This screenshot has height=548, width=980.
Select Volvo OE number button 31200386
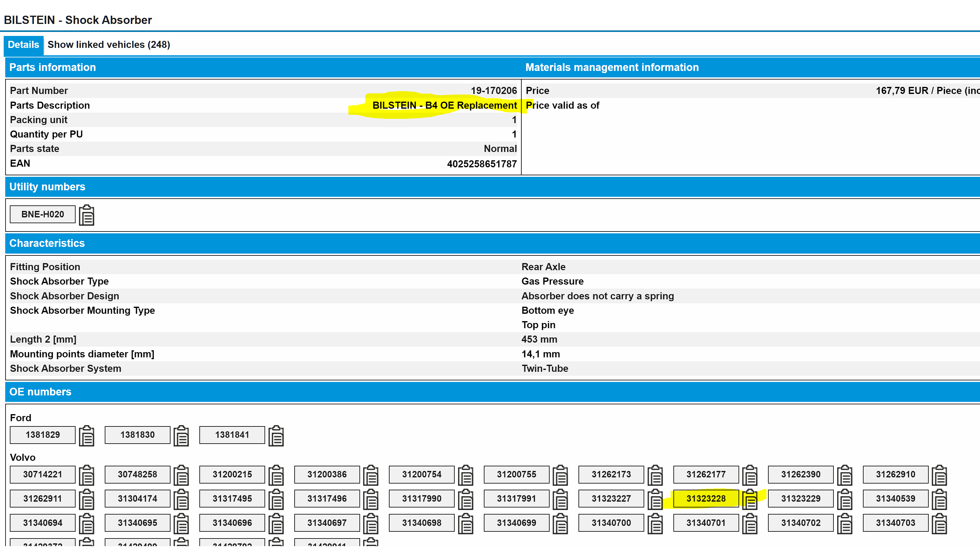point(327,475)
